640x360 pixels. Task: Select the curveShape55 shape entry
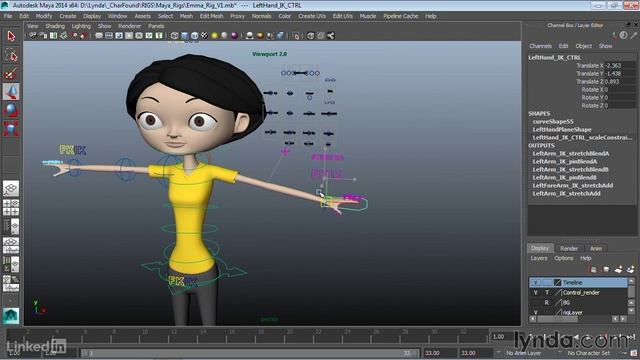click(x=553, y=121)
